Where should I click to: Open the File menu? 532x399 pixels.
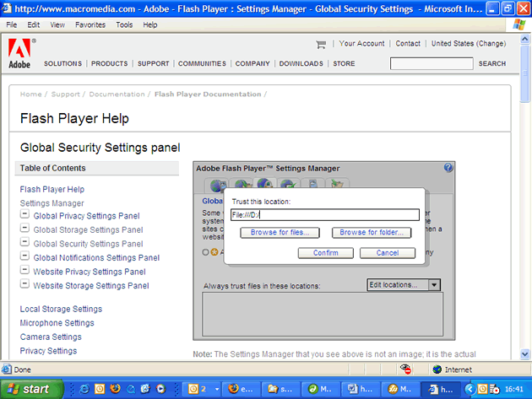tap(12, 24)
